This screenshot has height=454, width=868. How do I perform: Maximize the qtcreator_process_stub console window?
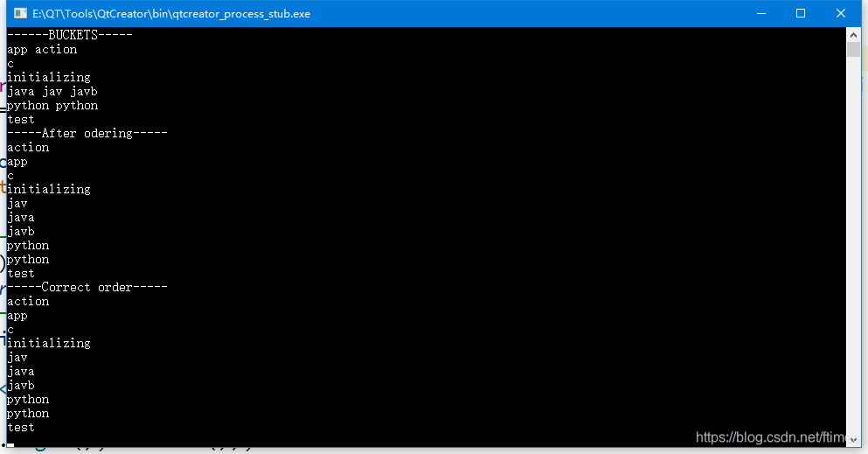[x=801, y=13]
